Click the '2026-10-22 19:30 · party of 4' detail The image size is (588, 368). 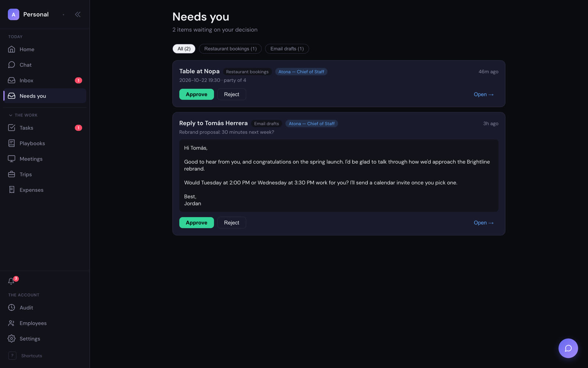coord(213,80)
